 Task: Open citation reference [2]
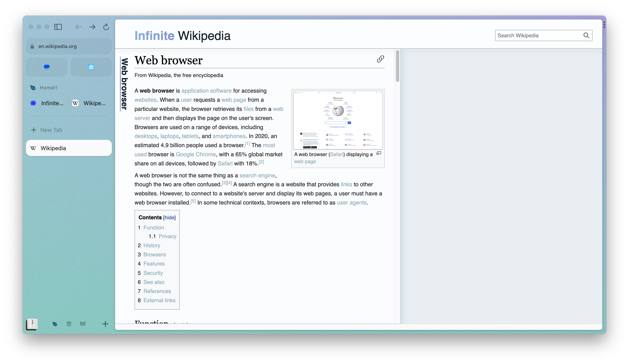[261, 162]
